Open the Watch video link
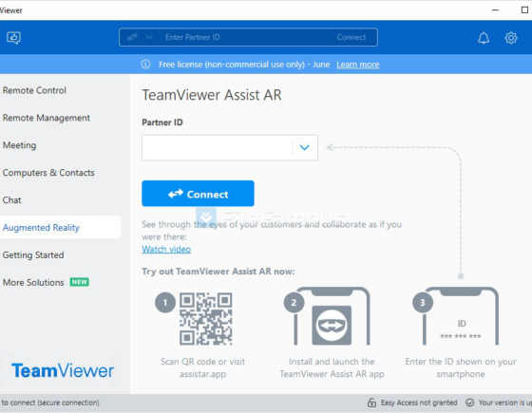 (166, 249)
